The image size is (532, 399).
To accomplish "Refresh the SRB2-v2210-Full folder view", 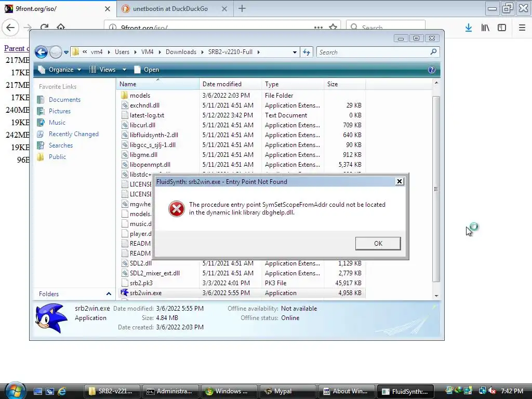I will tap(307, 52).
